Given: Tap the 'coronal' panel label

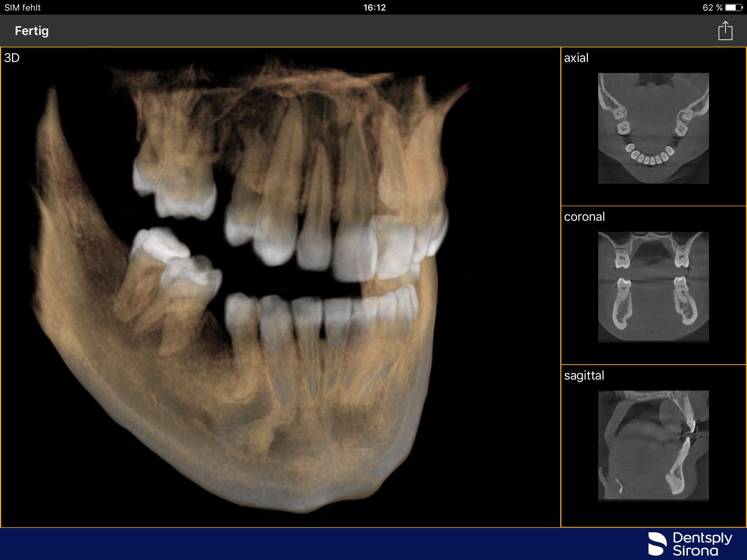Looking at the screenshot, I should 584,217.
